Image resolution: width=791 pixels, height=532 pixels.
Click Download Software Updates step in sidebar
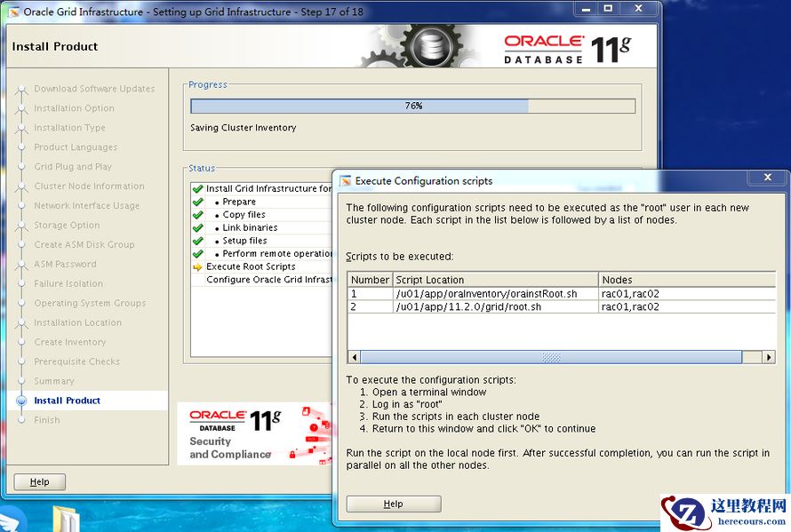pyautogui.click(x=94, y=89)
